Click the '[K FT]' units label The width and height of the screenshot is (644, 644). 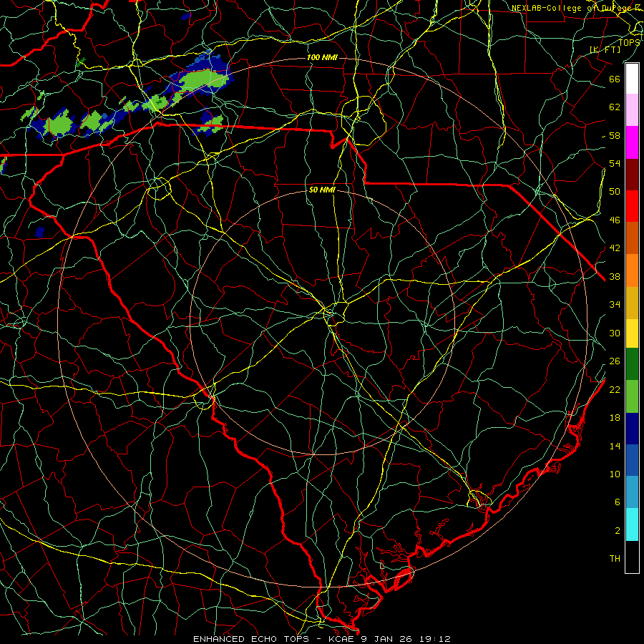pos(605,49)
